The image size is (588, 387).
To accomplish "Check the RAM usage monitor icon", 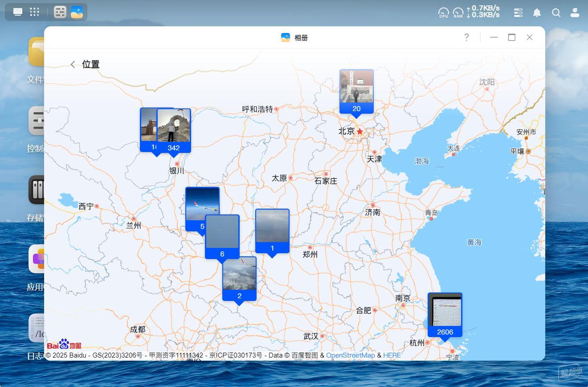I will (458, 12).
